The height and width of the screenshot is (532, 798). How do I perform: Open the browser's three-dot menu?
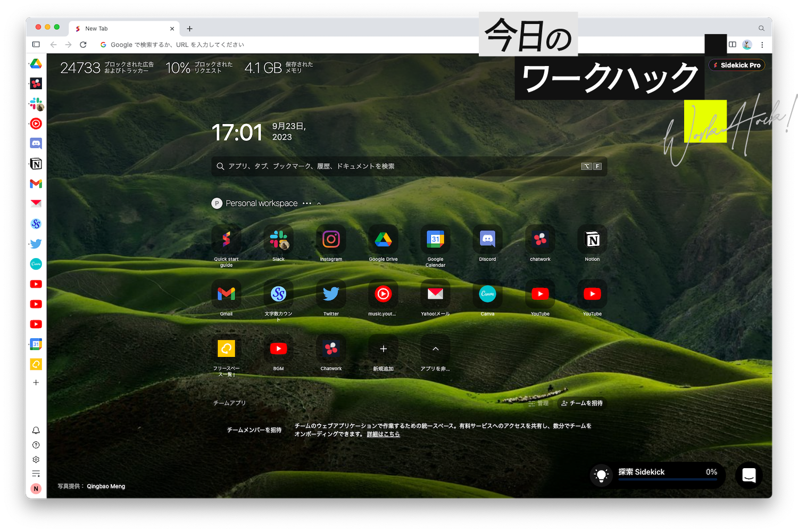click(762, 45)
